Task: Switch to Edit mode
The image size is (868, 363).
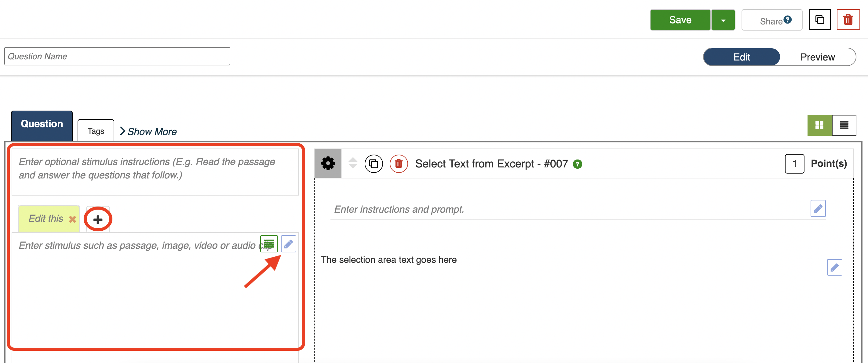Action: coord(741,57)
